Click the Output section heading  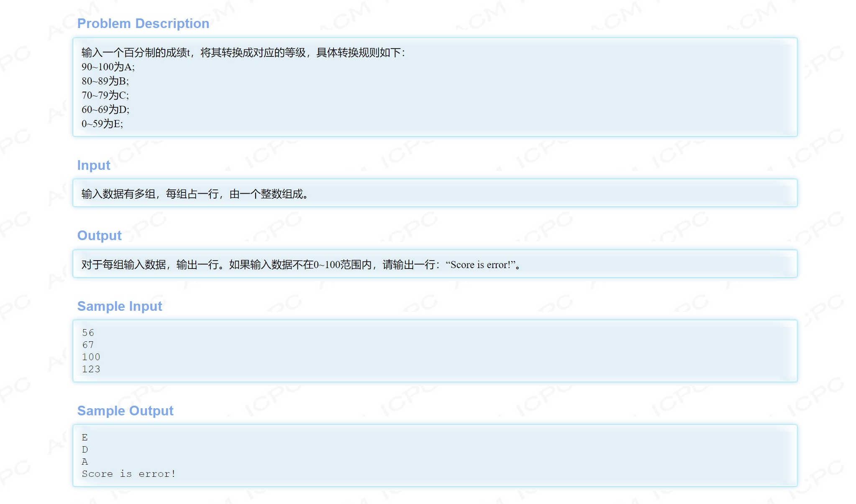pos(99,235)
